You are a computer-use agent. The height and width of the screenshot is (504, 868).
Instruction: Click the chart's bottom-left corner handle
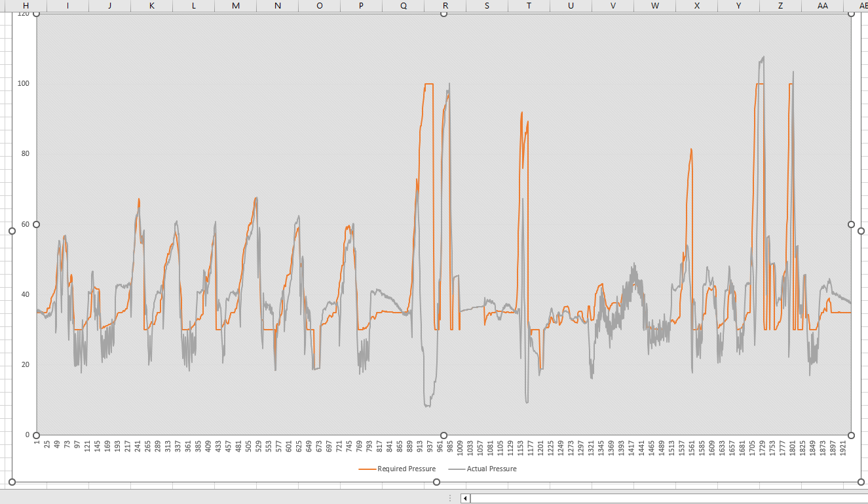[12, 482]
